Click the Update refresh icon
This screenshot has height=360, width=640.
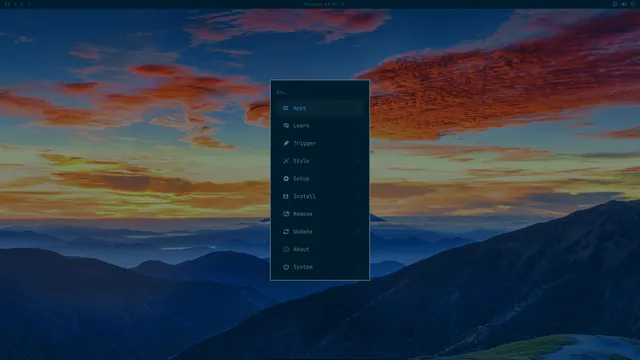(x=286, y=231)
